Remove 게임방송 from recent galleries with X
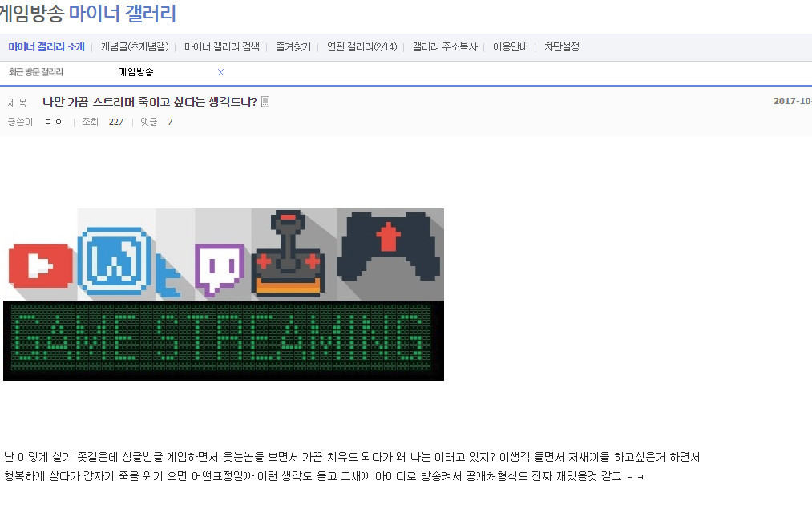The width and height of the screenshot is (812, 509). click(x=220, y=72)
